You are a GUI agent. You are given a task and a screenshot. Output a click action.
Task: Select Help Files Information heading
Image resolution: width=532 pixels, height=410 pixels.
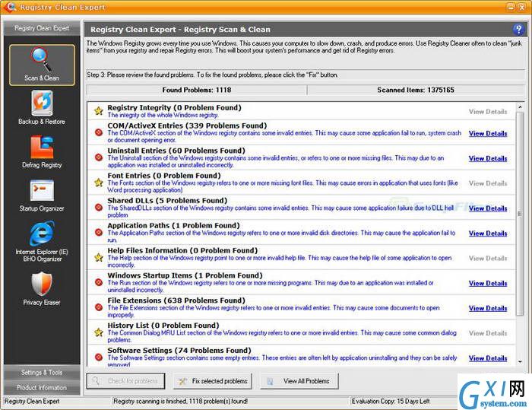(x=182, y=250)
